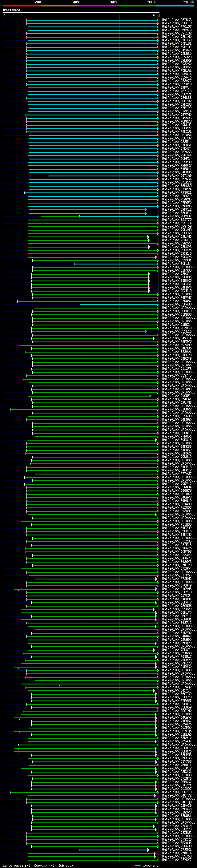Open hit UniRef100_A5WFG6
The height and width of the screenshot is (868, 197).
pyautogui.click(x=176, y=758)
